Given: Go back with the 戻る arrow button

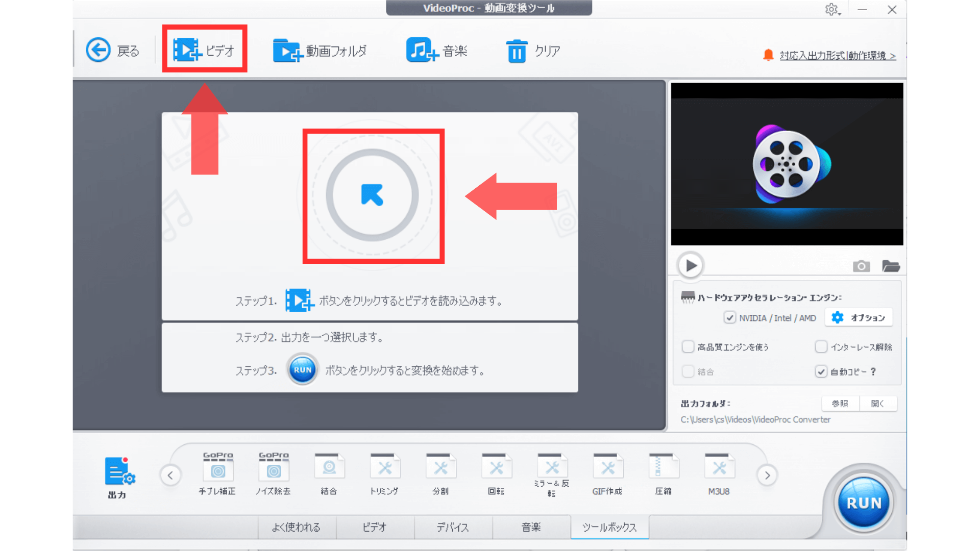Looking at the screenshot, I should 112,50.
